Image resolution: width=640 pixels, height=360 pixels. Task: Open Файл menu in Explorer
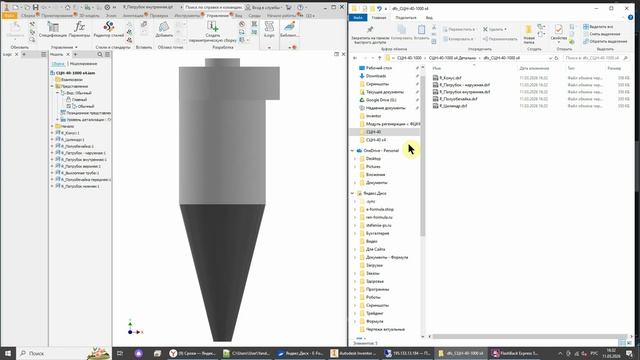click(x=358, y=18)
